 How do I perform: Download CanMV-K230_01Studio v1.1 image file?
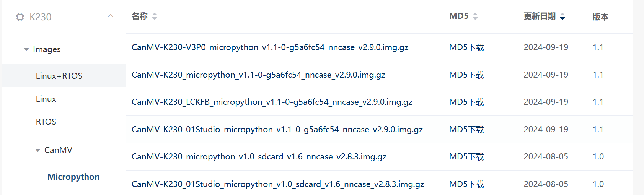[x=277, y=129]
